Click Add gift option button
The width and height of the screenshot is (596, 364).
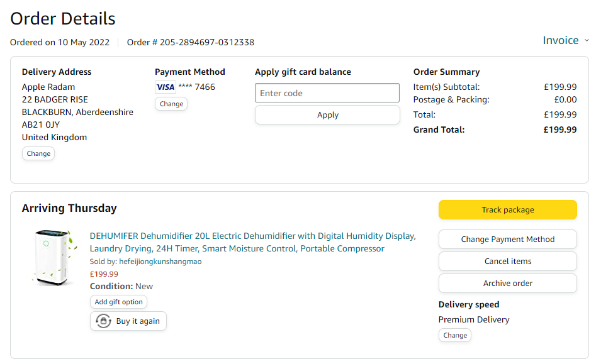pyautogui.click(x=118, y=302)
